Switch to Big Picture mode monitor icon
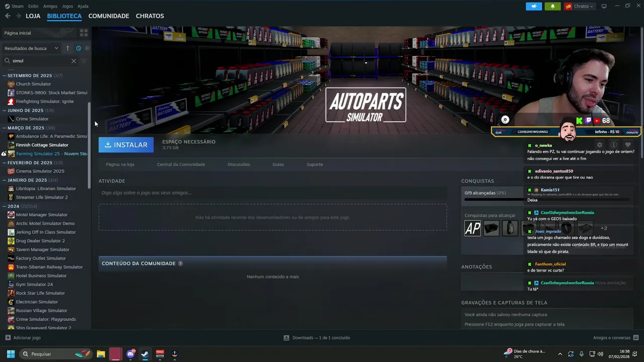The image size is (644, 362). click(x=604, y=6)
